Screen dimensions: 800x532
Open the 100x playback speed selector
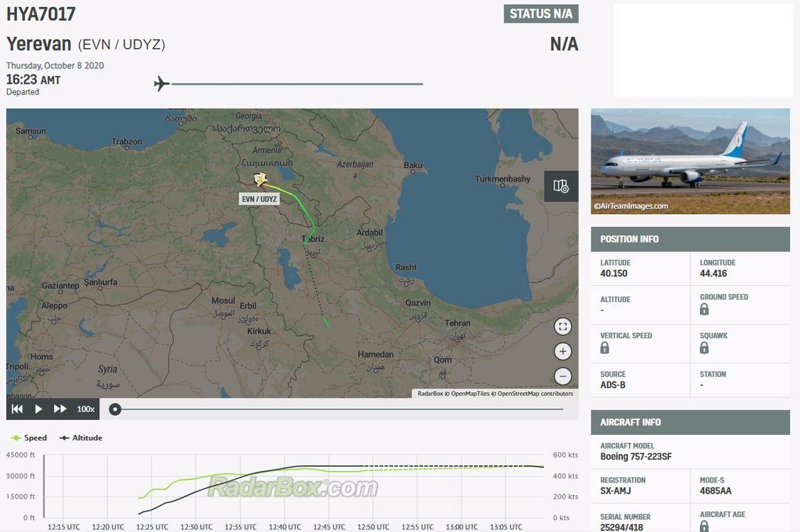pos(86,409)
